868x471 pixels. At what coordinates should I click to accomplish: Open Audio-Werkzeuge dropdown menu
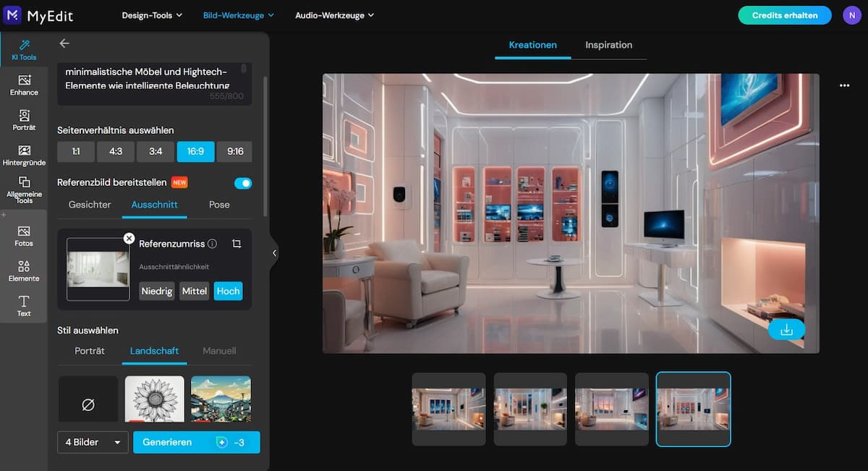(334, 15)
